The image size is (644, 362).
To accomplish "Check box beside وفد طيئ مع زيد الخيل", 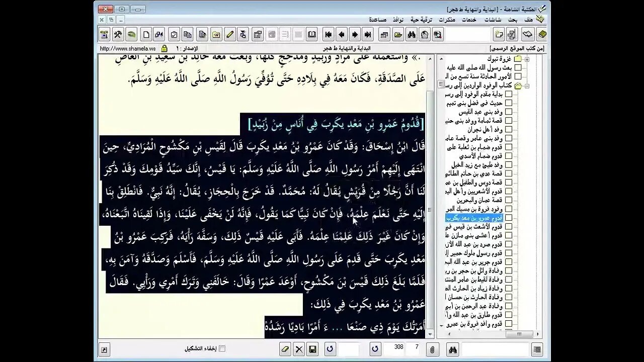I will click(x=509, y=164).
